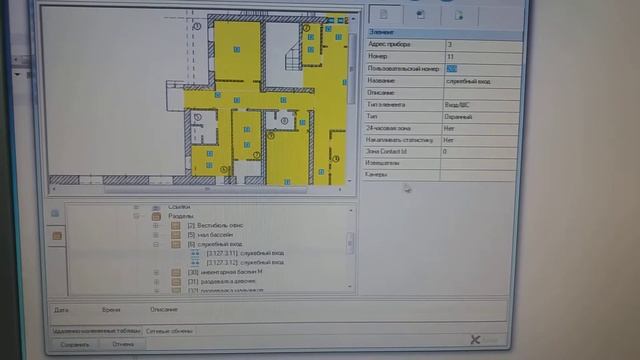
Task: Open the first document tab icon in properties panel
Action: click(384, 15)
